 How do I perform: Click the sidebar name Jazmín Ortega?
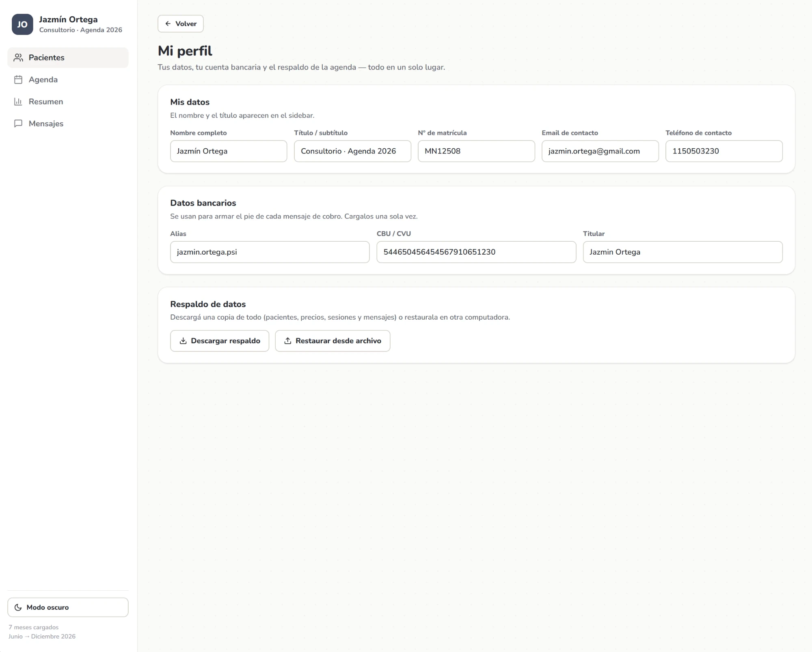(x=68, y=19)
